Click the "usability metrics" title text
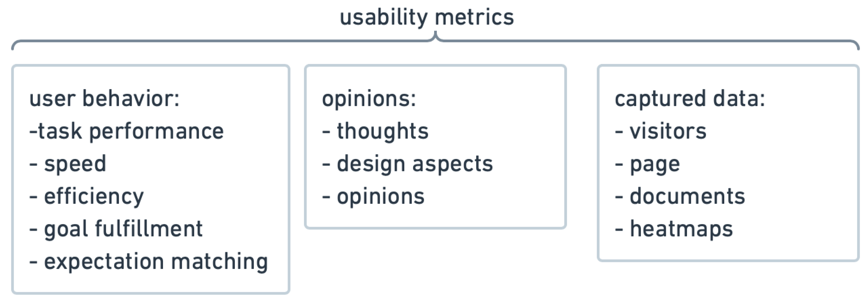The width and height of the screenshot is (868, 301). (426, 17)
